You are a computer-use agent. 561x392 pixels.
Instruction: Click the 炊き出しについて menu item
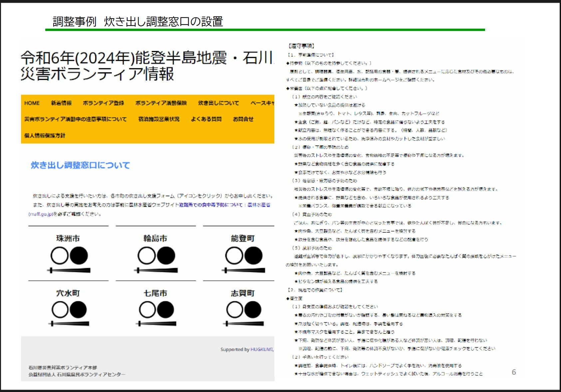click(218, 103)
